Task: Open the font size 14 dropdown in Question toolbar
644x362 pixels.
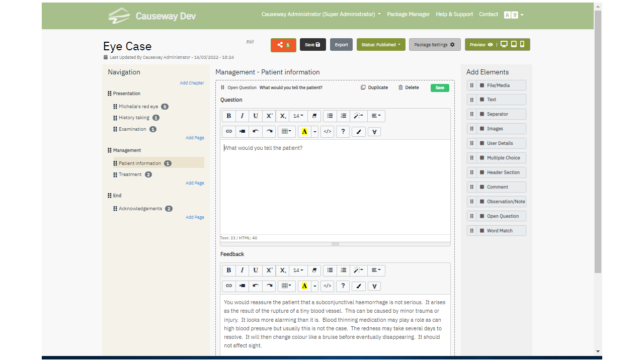Action: coord(298,116)
